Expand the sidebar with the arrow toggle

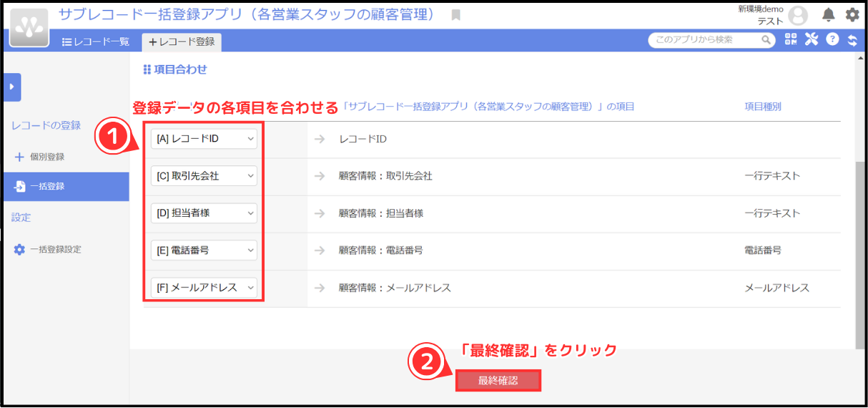12,87
